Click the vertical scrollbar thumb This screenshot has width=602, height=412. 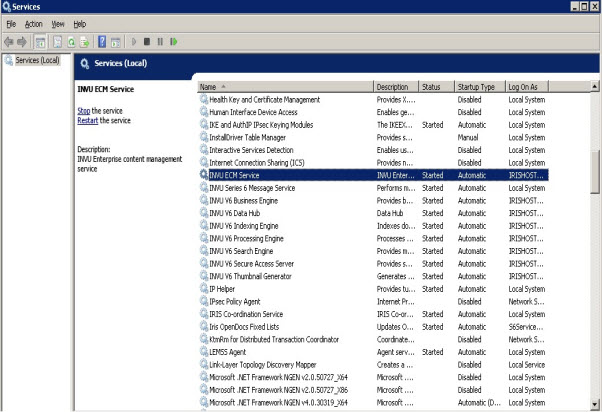click(x=595, y=172)
